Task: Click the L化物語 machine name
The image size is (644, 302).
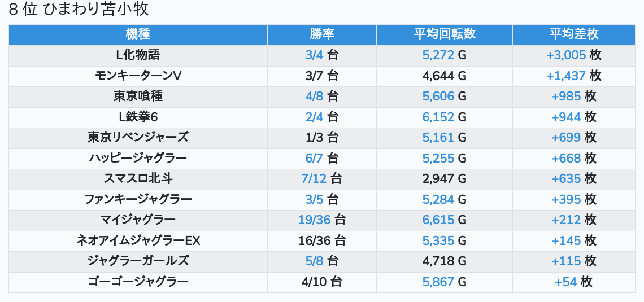Action: tap(138, 55)
